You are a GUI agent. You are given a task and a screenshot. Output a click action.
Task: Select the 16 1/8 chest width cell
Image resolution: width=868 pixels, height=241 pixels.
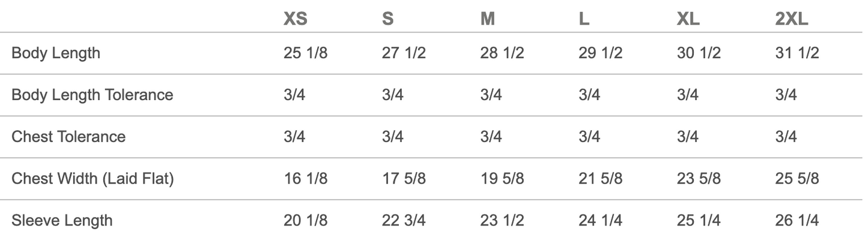[306, 179]
